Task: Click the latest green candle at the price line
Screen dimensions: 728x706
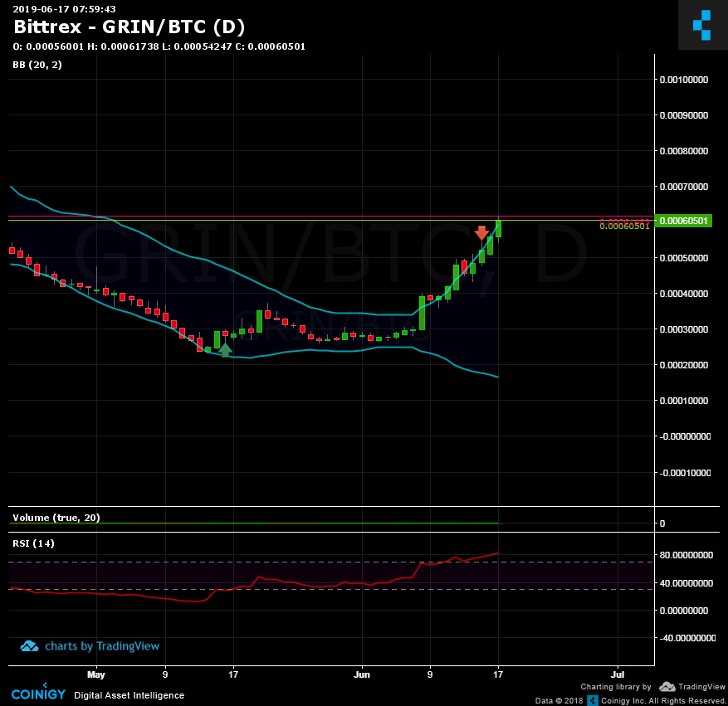Action: 499,229
